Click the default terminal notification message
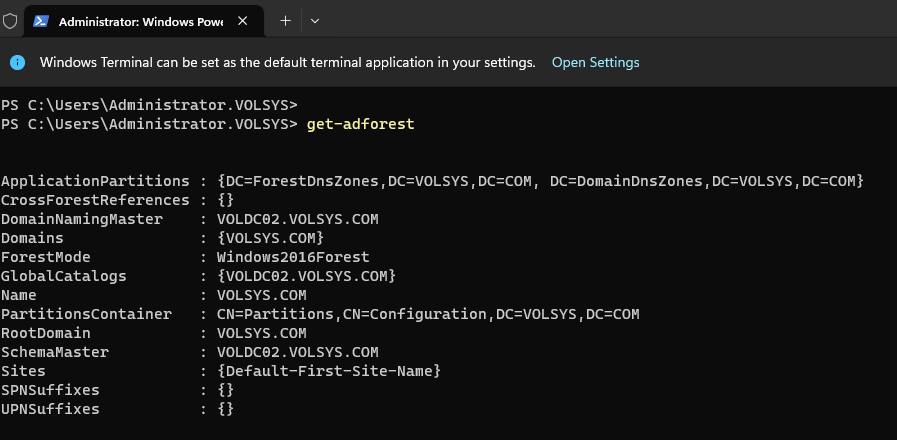Image resolution: width=897 pixels, height=440 pixels. tap(287, 62)
